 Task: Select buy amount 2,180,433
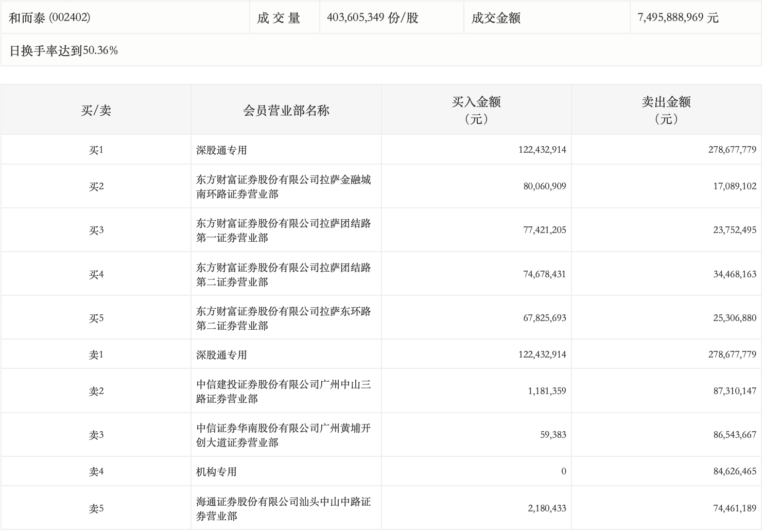(x=547, y=509)
